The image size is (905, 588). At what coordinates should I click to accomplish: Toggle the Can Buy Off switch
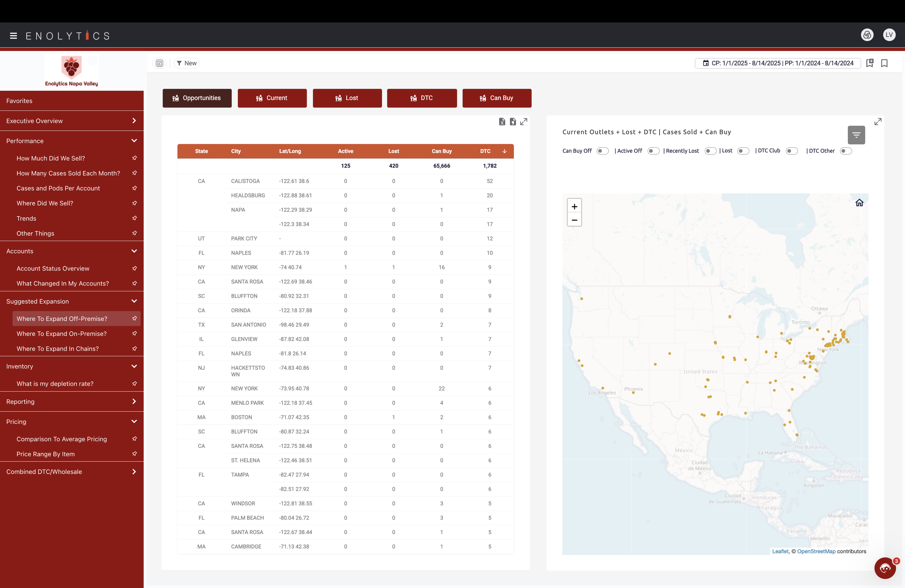click(602, 151)
